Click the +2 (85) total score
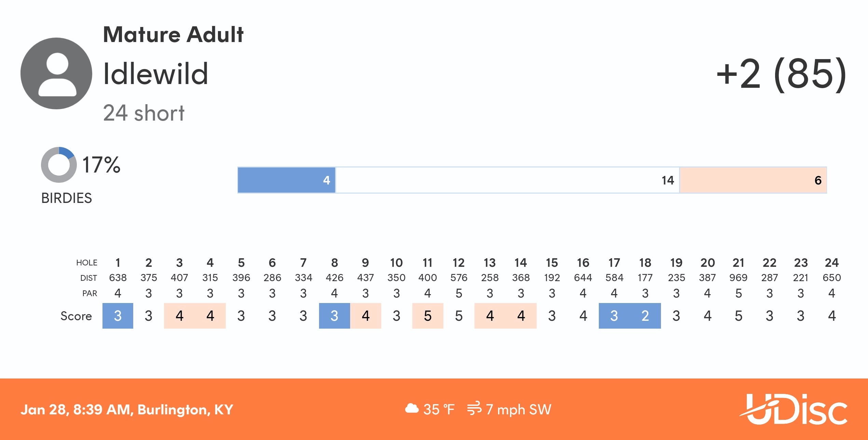This screenshot has width=868, height=440. [781, 74]
